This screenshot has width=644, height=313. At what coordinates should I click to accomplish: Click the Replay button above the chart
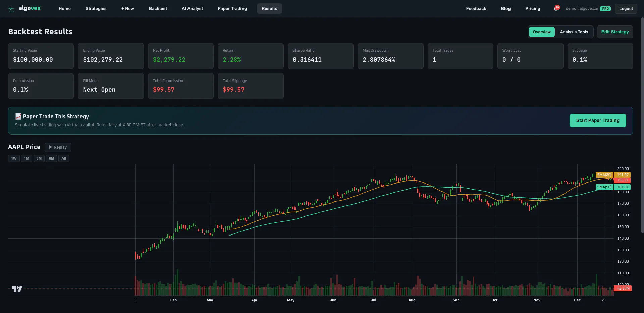coord(58,147)
